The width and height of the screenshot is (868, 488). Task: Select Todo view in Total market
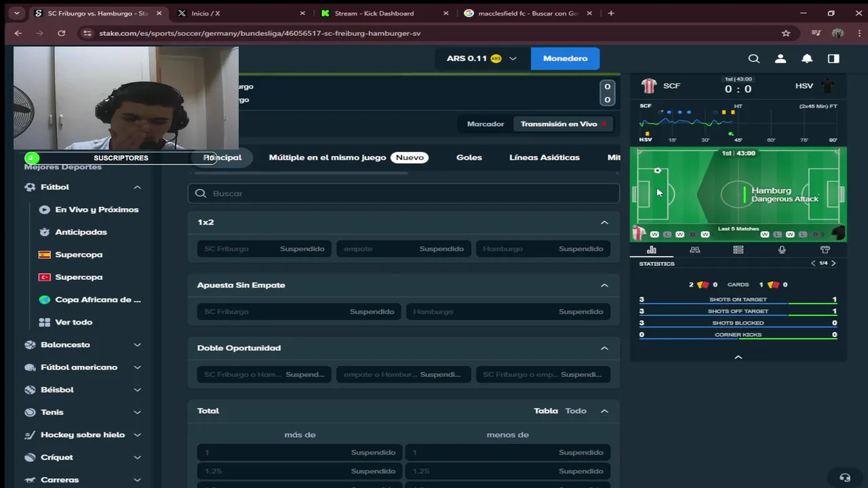[x=576, y=411]
